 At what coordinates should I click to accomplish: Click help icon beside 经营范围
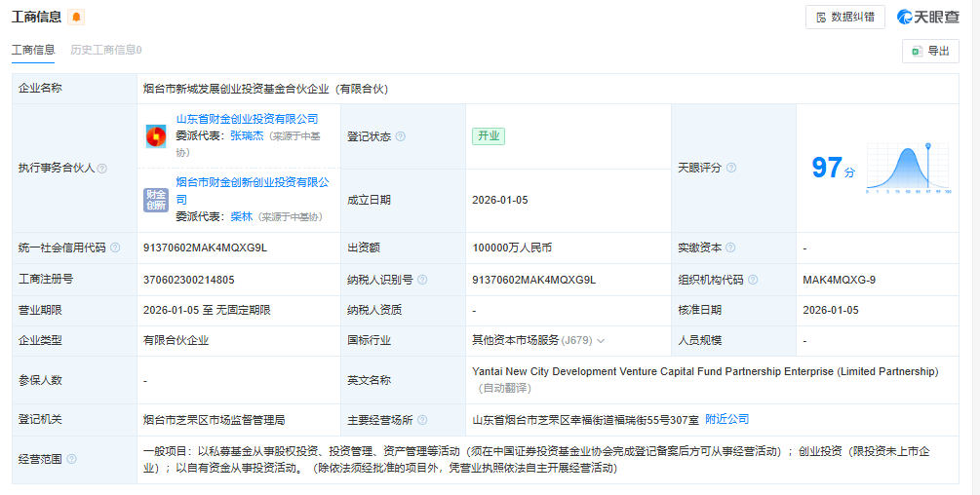(71, 459)
